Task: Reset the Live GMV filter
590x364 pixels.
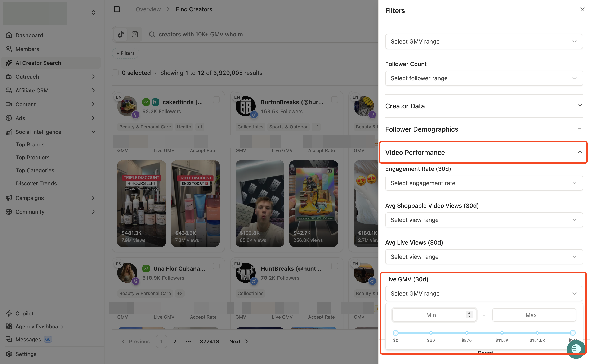Action: 486,353
